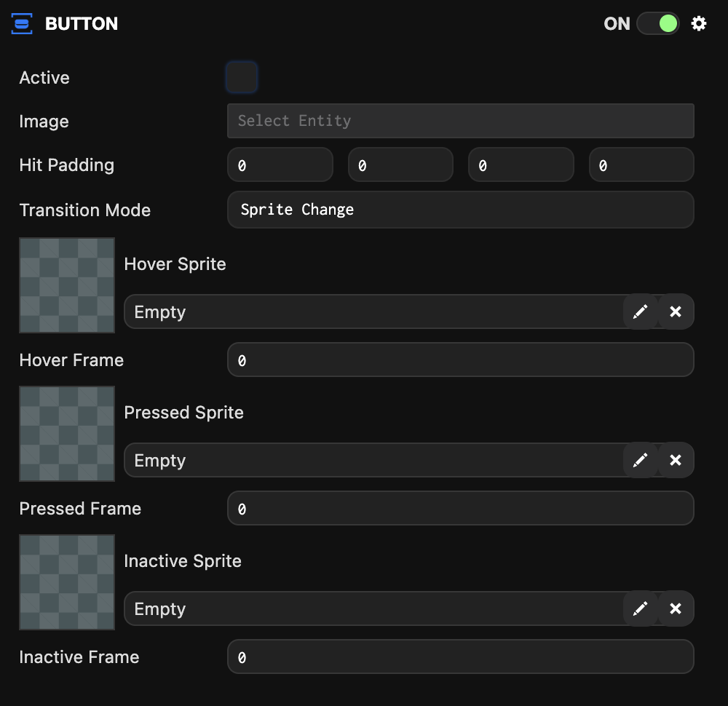Select the Pressed Frame value field
The width and height of the screenshot is (728, 706).
460,508
